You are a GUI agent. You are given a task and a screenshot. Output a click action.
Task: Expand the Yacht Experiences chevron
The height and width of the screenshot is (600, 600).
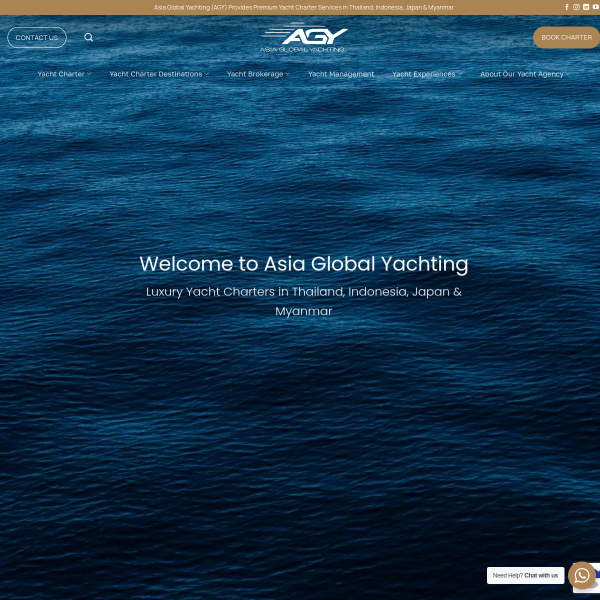(x=460, y=74)
